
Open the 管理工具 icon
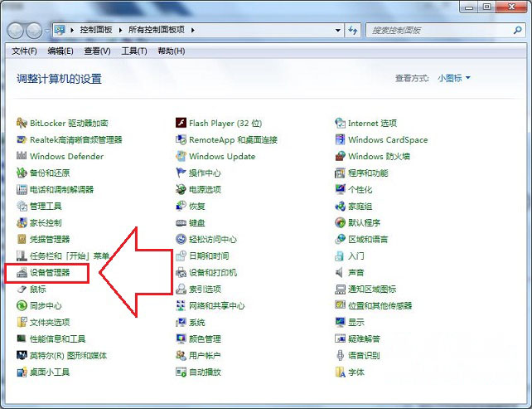(22, 206)
